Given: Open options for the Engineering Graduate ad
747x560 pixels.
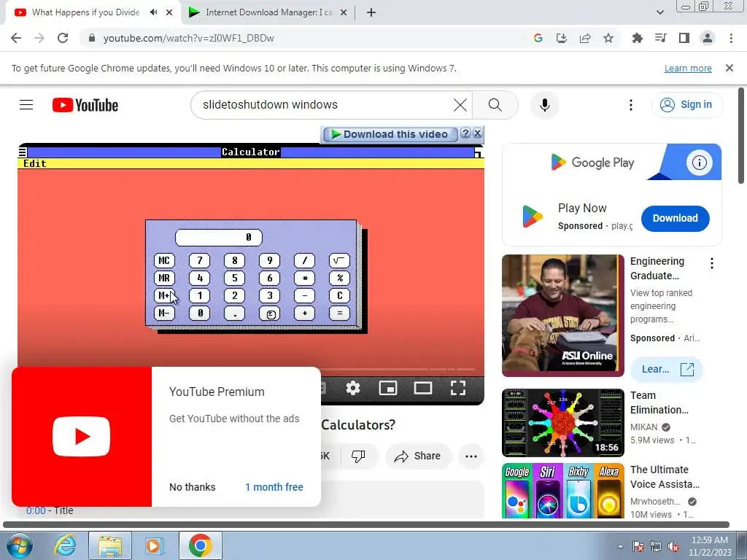Looking at the screenshot, I should pyautogui.click(x=712, y=263).
